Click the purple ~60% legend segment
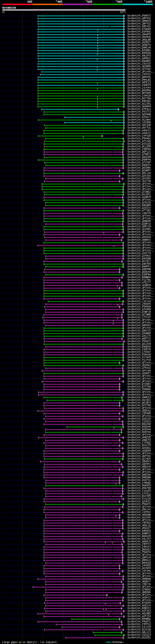 (x=77, y=4)
